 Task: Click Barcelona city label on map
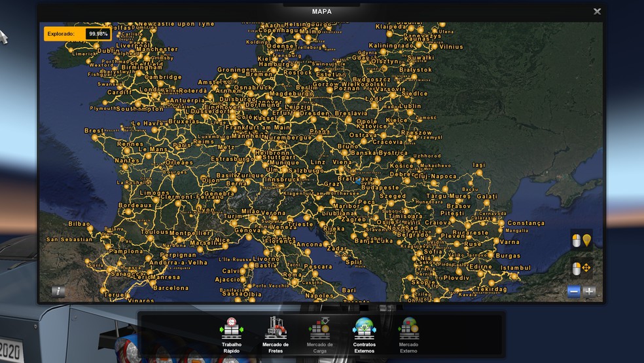pyautogui.click(x=171, y=288)
